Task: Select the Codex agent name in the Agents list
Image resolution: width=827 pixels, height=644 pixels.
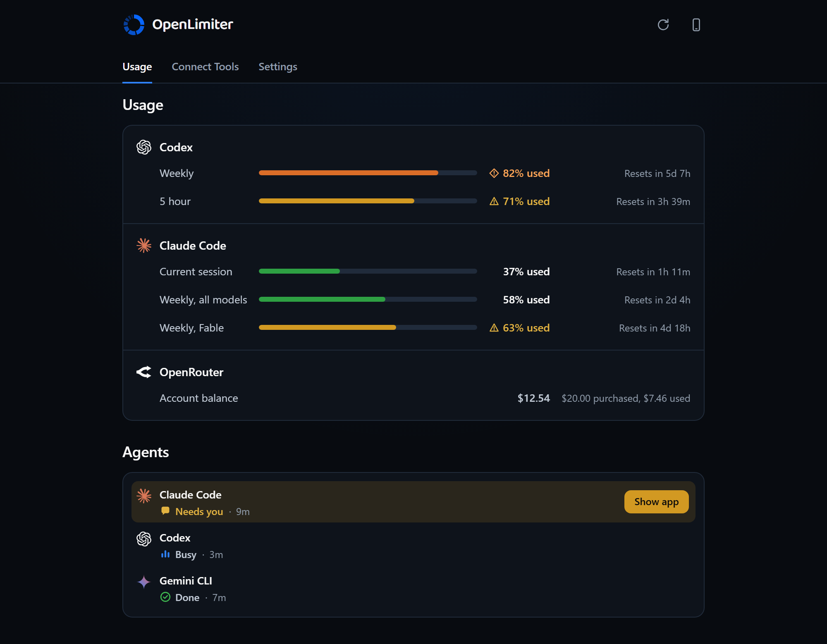Action: pos(175,538)
